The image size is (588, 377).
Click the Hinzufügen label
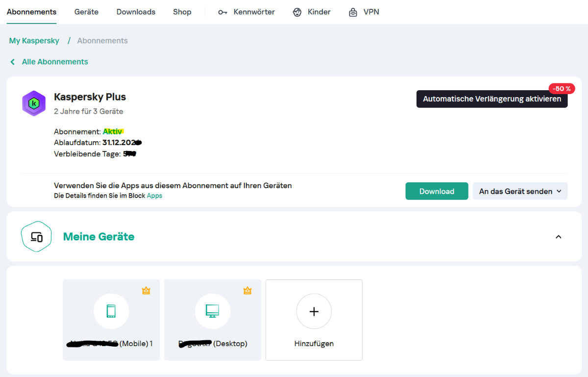pyautogui.click(x=314, y=344)
